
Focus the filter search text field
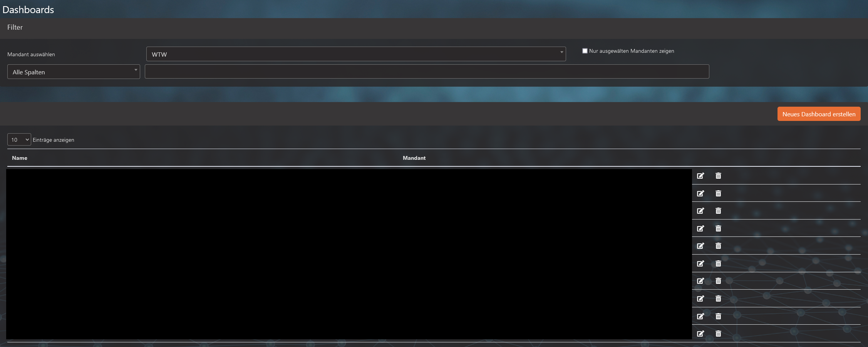point(427,72)
